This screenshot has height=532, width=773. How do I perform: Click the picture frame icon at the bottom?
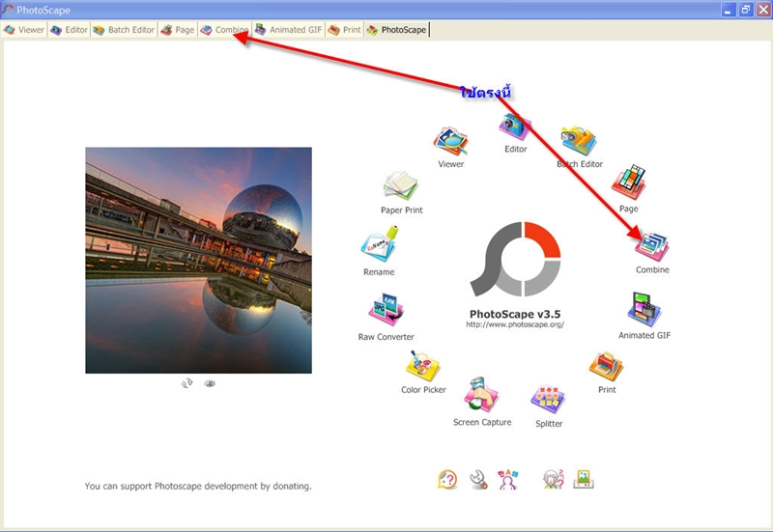(584, 479)
